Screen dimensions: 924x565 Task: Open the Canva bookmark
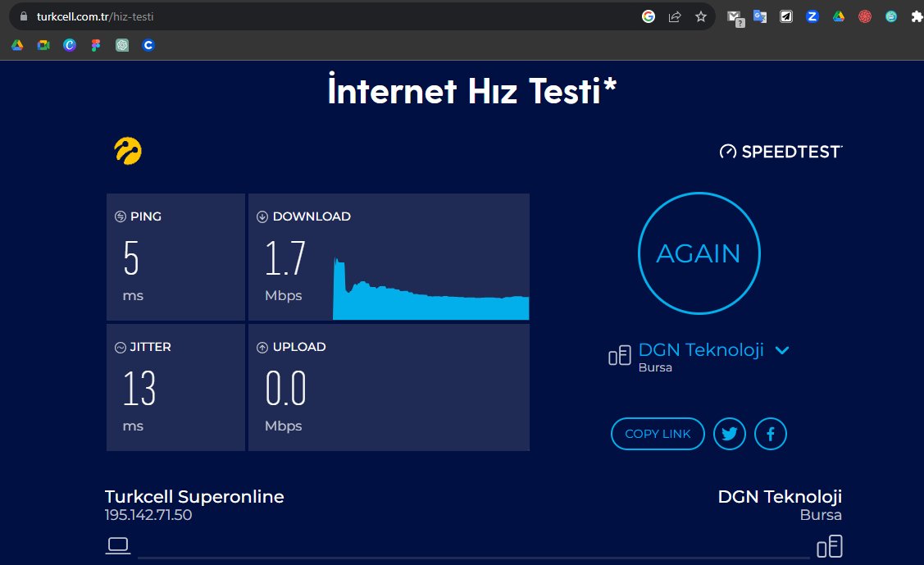point(70,45)
